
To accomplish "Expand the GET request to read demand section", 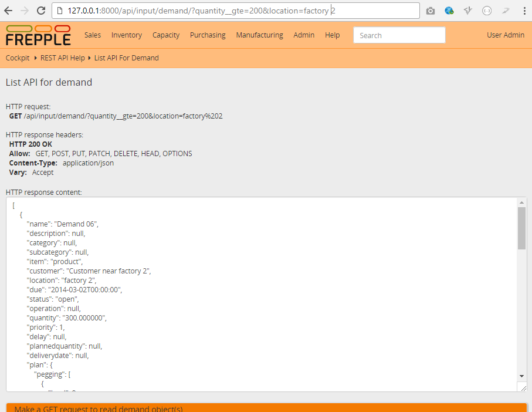I will (266, 408).
